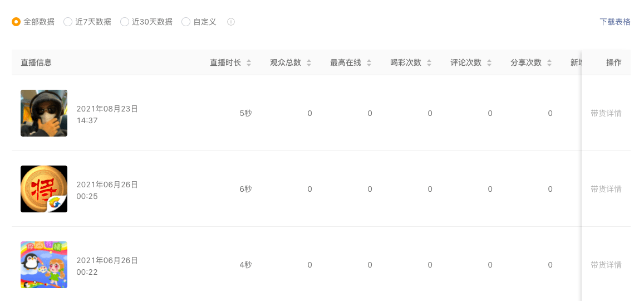Open the penguin cartoon live thumbnail
This screenshot has width=644, height=301.
[x=44, y=265]
